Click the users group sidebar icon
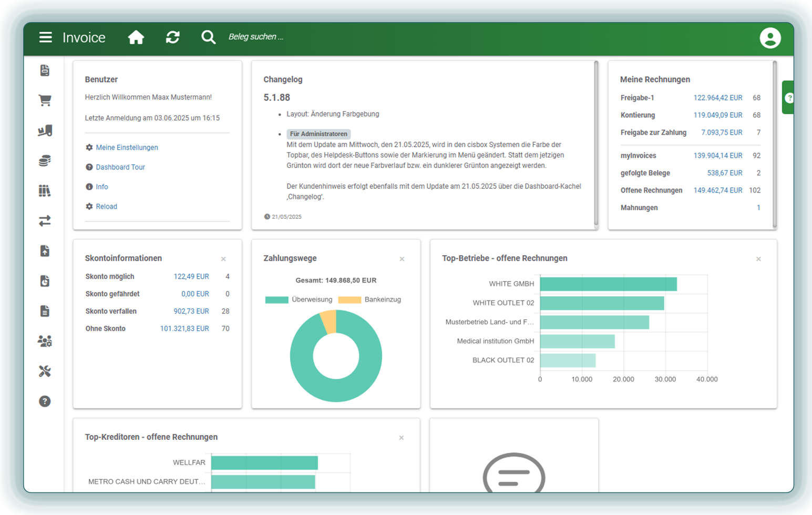The image size is (812, 515). pyautogui.click(x=45, y=341)
